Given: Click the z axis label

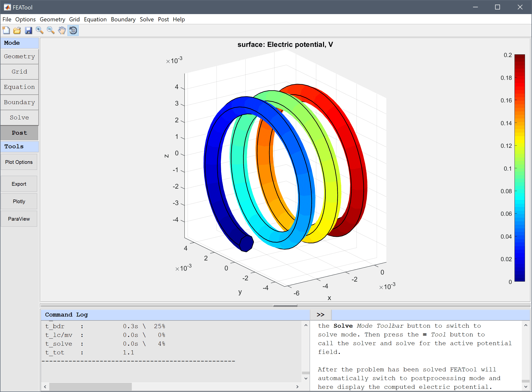Looking at the screenshot, I should pos(166,156).
